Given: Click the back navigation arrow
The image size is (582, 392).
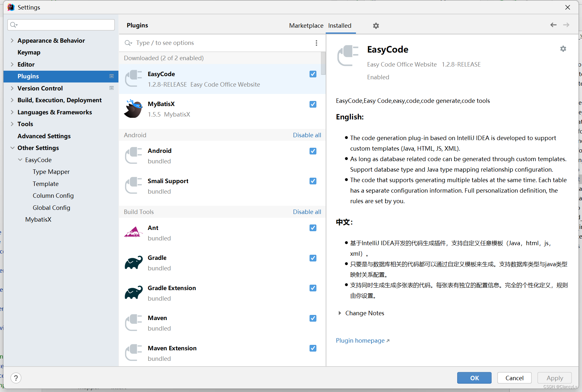Looking at the screenshot, I should click(x=553, y=25).
